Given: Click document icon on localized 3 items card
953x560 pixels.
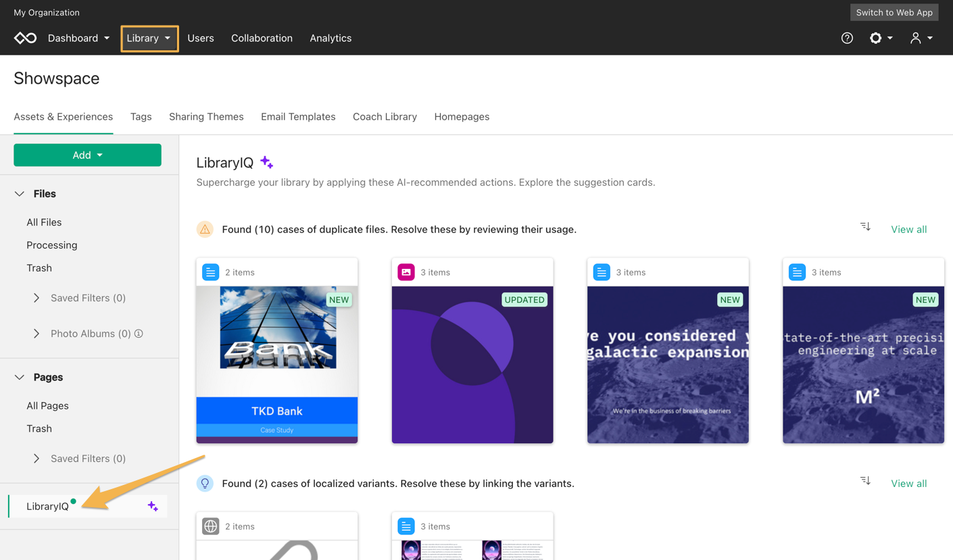Looking at the screenshot, I should click(406, 526).
